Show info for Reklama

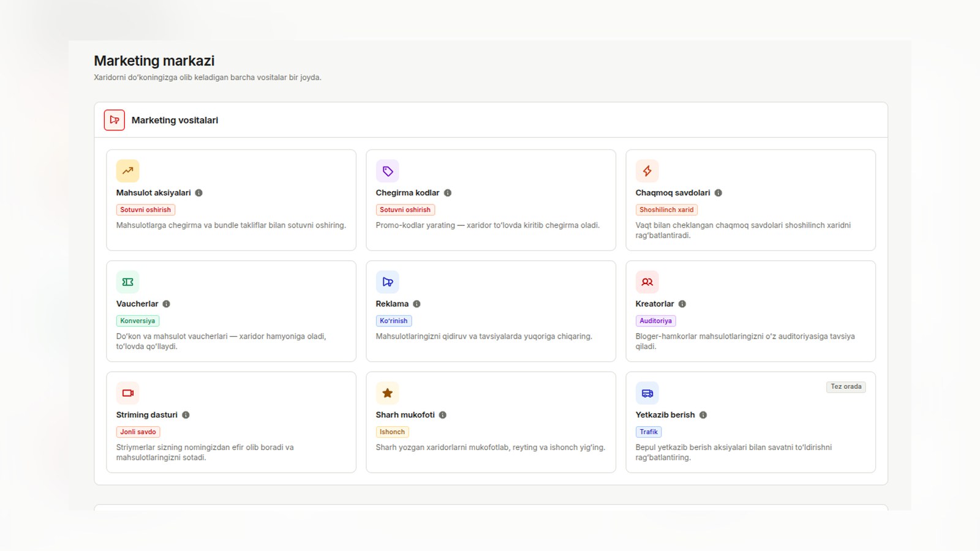pos(417,304)
